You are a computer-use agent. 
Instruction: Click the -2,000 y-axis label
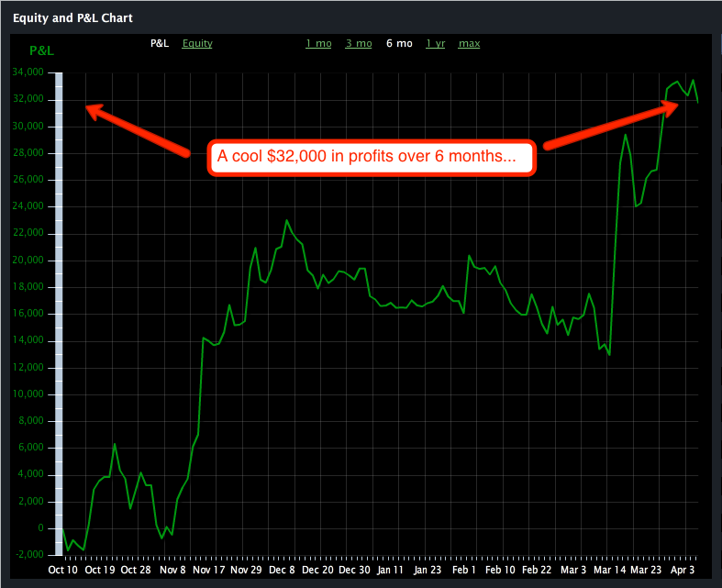click(29, 554)
